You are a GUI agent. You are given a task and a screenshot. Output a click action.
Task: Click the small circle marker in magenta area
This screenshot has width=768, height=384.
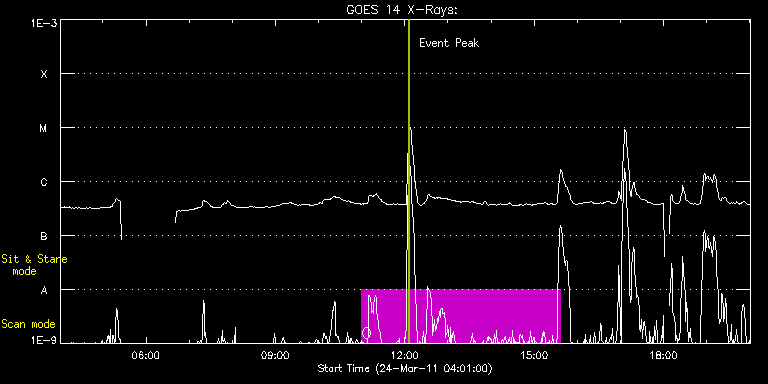(366, 333)
